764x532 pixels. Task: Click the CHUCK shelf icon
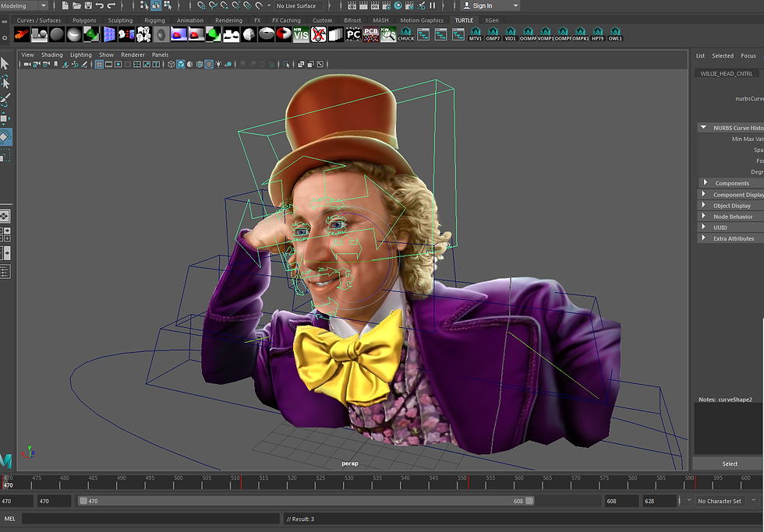406,33
